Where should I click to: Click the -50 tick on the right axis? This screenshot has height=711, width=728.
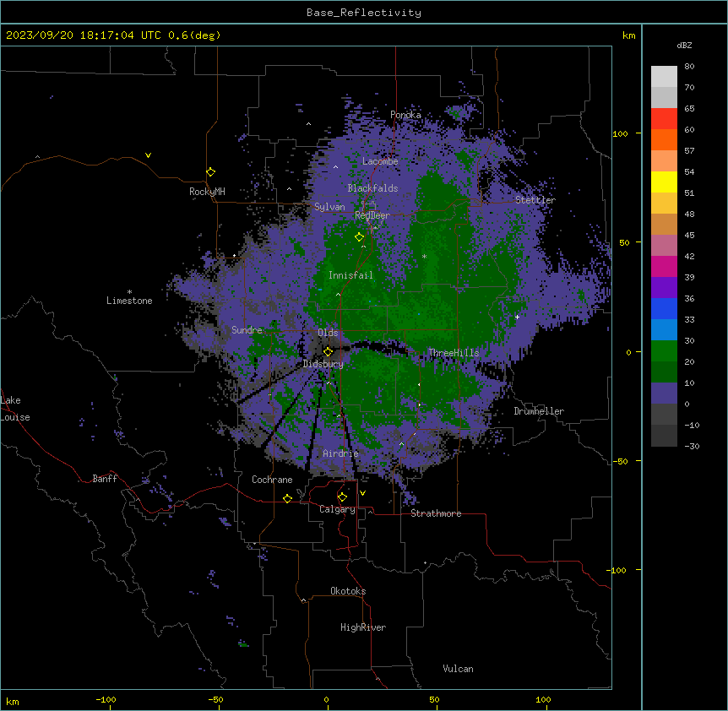coord(619,461)
